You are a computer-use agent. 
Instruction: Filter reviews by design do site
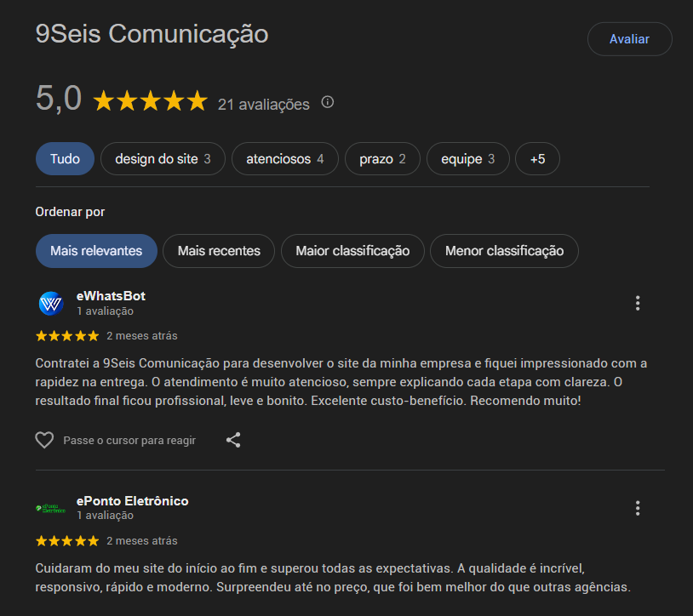tap(163, 159)
